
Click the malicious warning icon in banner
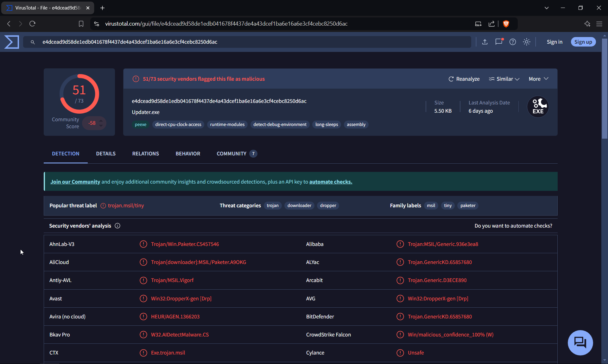pos(136,79)
